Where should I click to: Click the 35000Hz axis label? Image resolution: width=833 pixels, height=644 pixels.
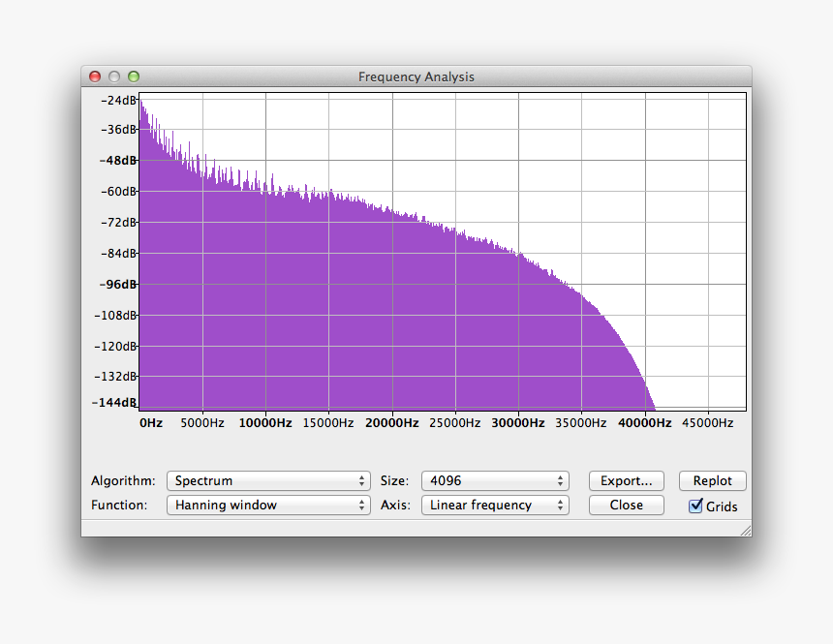[x=580, y=423]
